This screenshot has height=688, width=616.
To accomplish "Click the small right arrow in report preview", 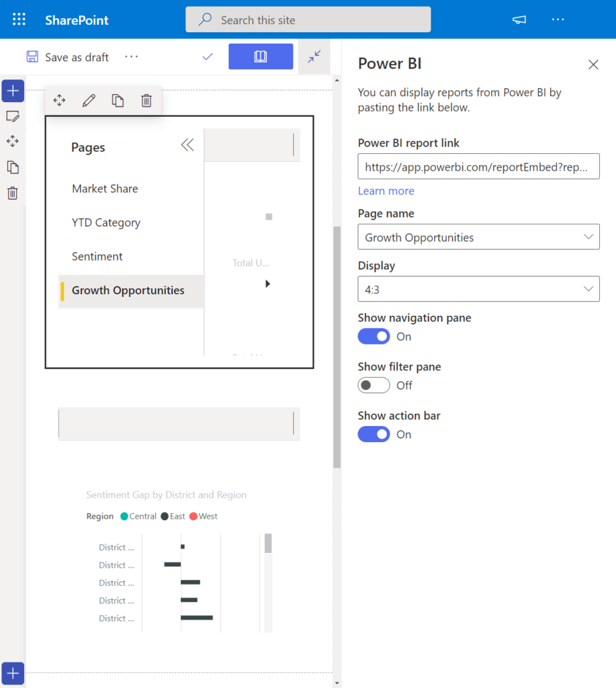I will tap(267, 284).
